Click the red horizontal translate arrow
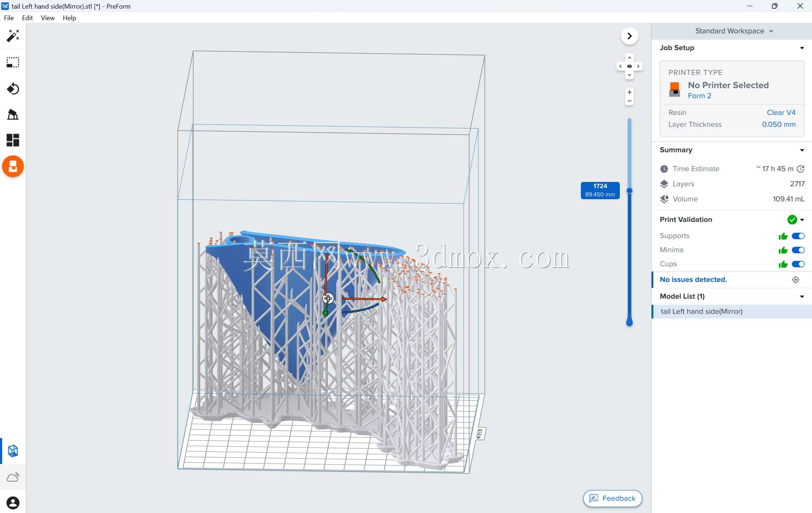The height and width of the screenshot is (513, 812). (364, 299)
